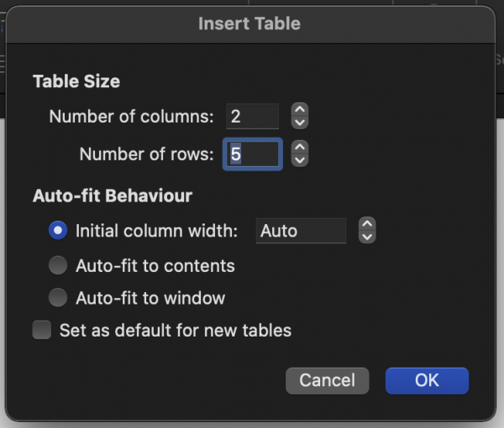Select the Initial column width radio button

[x=58, y=231]
